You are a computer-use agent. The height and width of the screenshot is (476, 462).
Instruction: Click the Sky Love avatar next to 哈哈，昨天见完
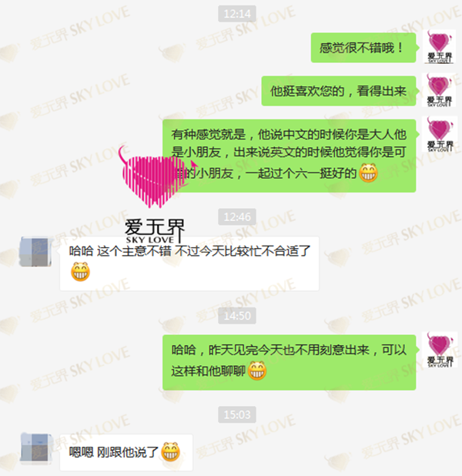[440, 350]
